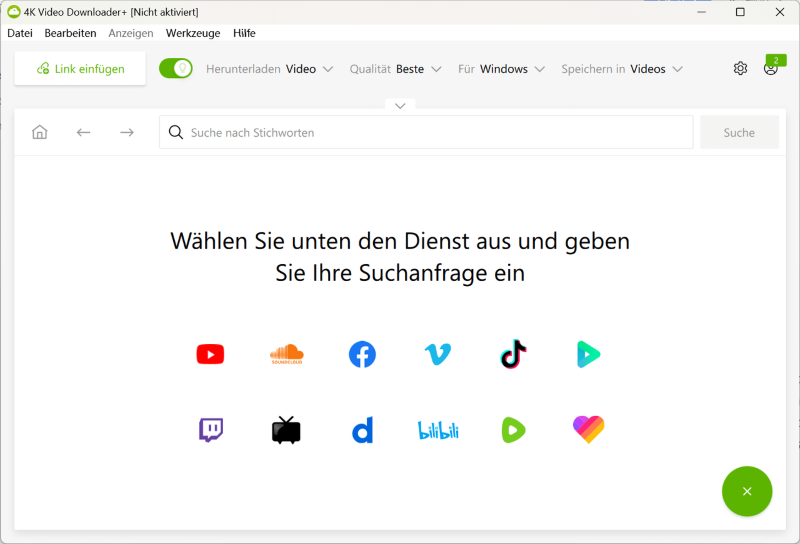Select the green Rumble play icon
Image resolution: width=800 pixels, height=544 pixels.
click(513, 430)
